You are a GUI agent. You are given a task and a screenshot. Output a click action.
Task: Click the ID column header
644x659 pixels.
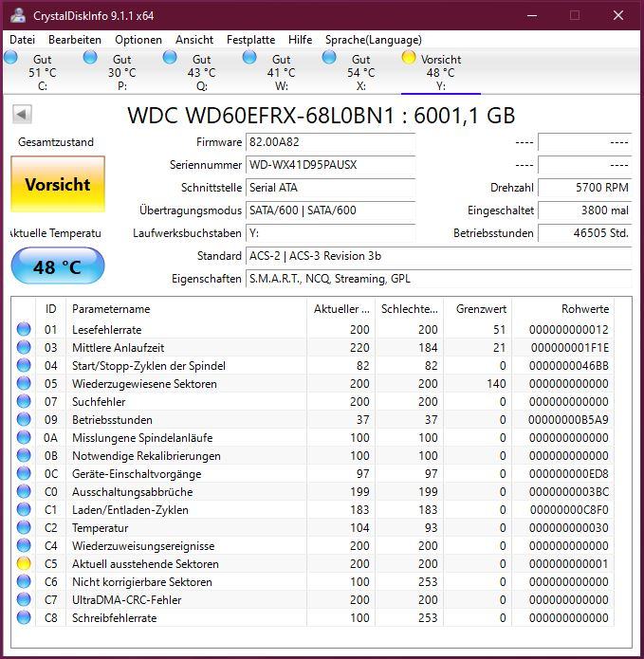coord(51,309)
